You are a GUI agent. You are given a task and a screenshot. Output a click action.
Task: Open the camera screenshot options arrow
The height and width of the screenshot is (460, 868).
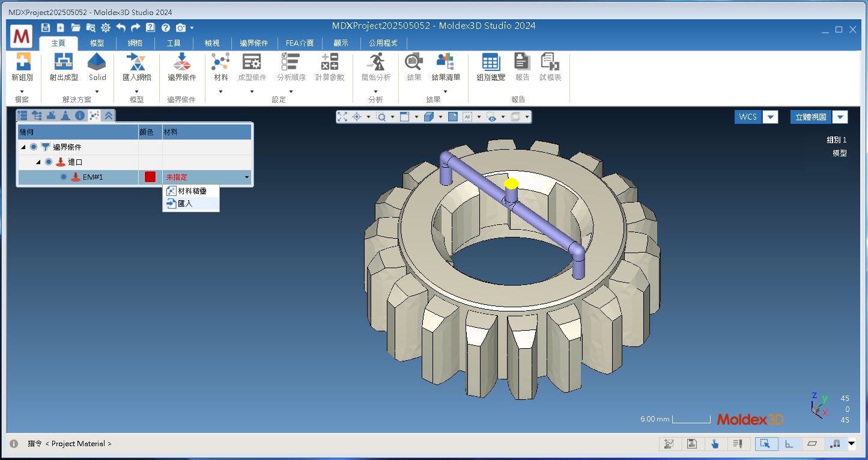(x=192, y=28)
